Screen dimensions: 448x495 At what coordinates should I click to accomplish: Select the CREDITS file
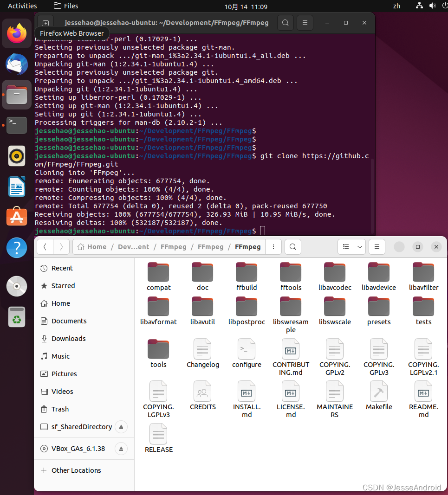tap(202, 396)
